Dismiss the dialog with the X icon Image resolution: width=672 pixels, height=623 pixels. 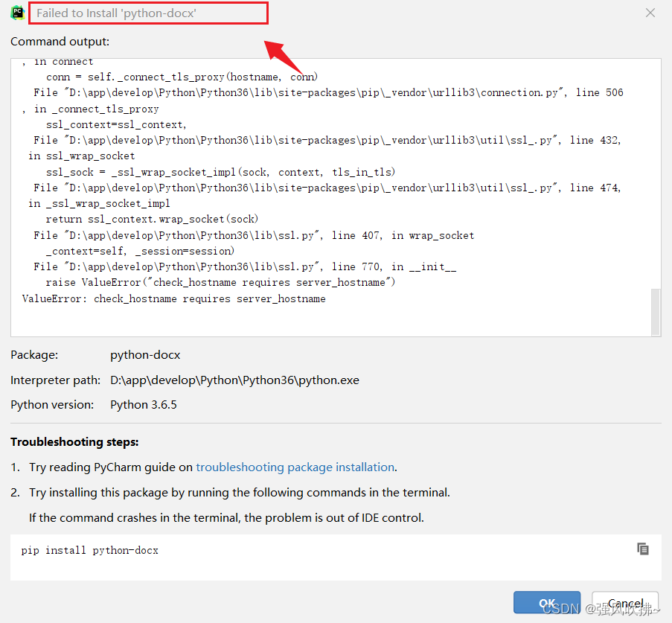point(650,13)
